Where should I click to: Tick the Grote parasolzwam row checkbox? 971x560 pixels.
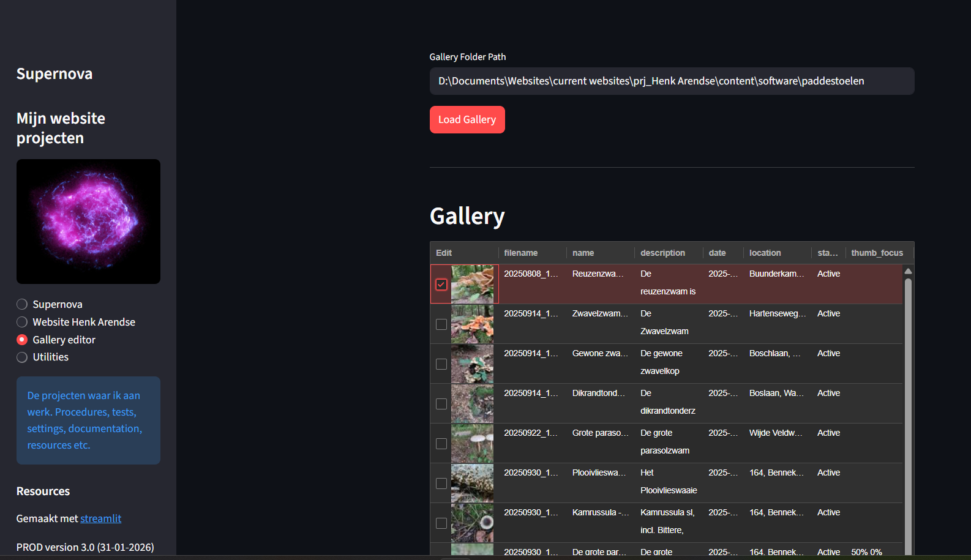coord(441,444)
